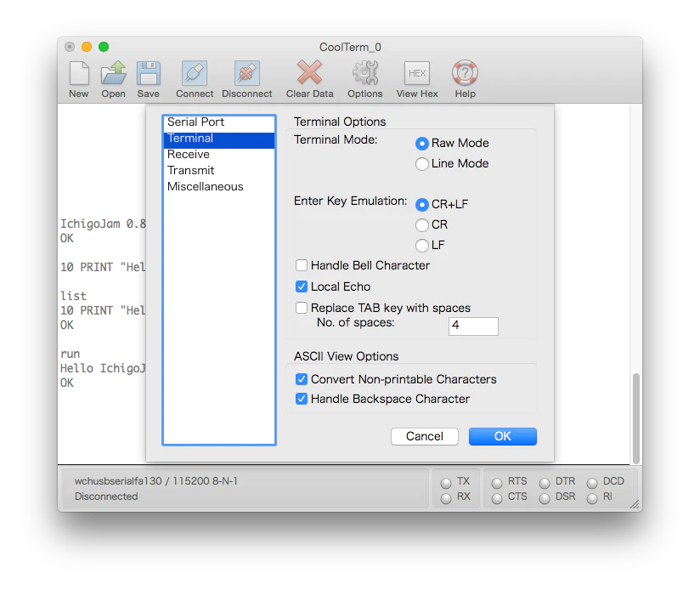Enable Replace TAB key with spaces

(x=302, y=308)
